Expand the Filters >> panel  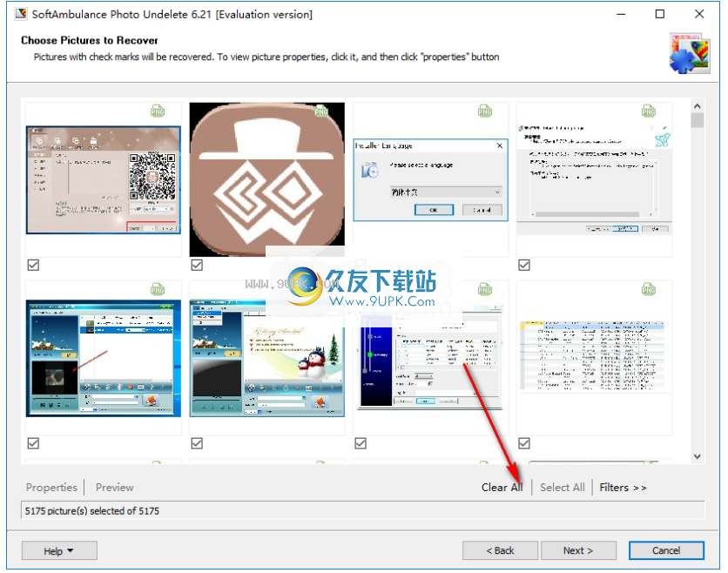(623, 487)
